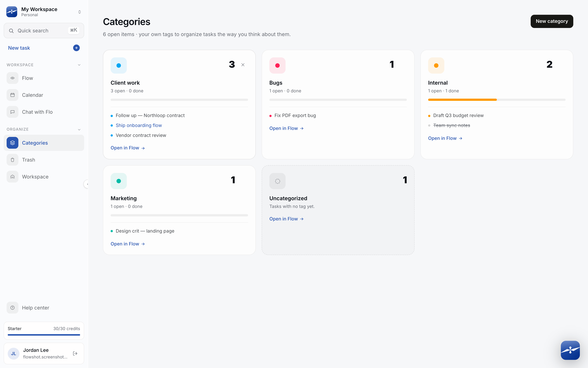Click Open in Flow under Internal
This screenshot has height=368, width=588.
(x=445, y=138)
